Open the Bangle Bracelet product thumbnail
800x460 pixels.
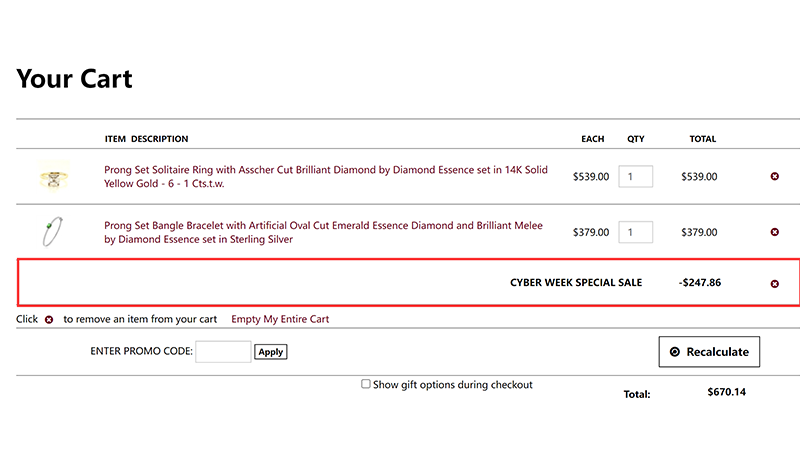tap(53, 232)
